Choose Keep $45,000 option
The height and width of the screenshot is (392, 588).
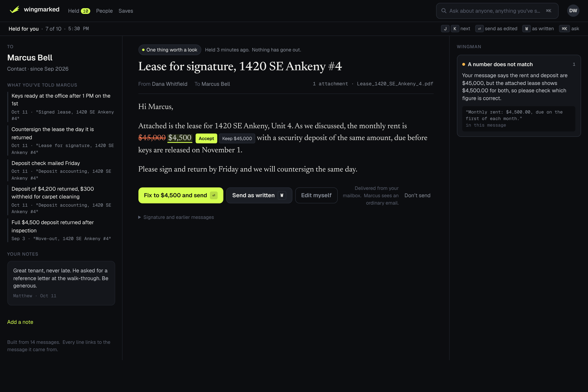click(237, 138)
